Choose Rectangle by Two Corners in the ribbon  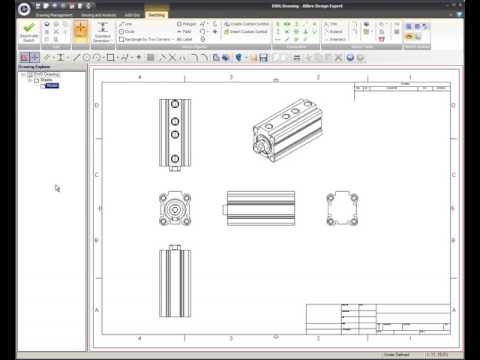pos(145,39)
